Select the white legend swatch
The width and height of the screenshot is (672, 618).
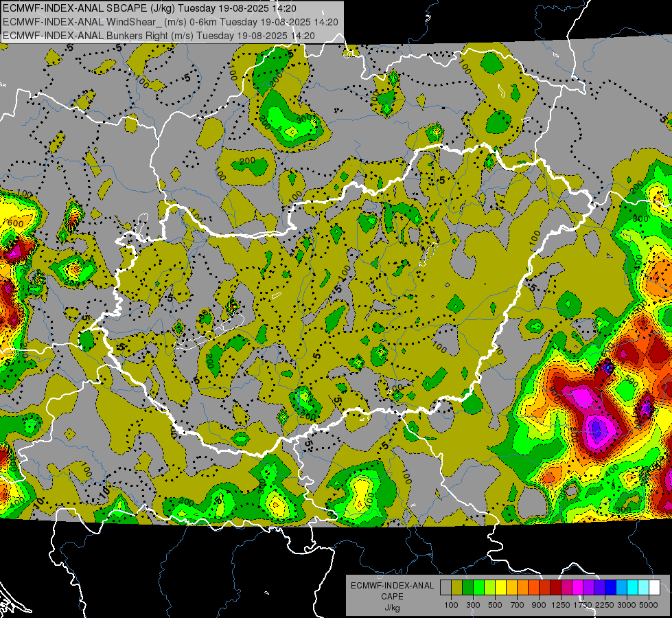655,588
